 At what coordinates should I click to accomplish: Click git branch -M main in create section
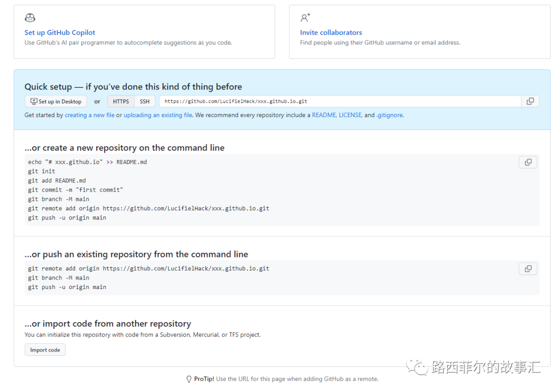click(58, 199)
